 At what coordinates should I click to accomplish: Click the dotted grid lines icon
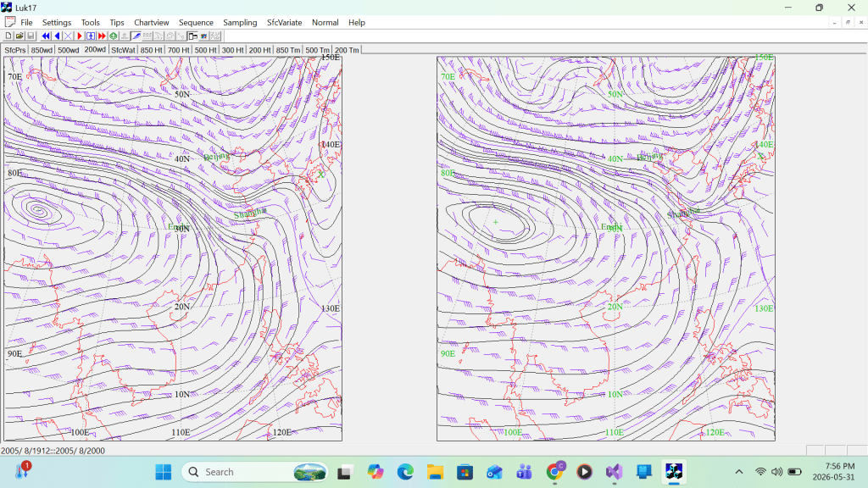pos(147,36)
